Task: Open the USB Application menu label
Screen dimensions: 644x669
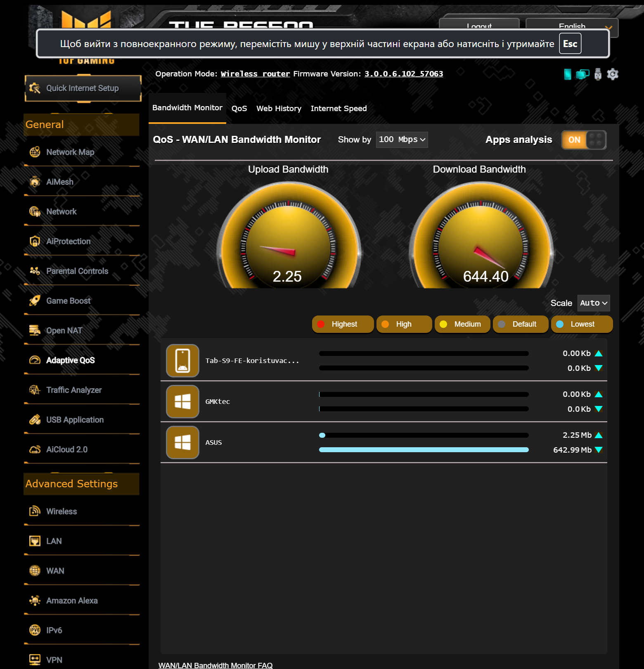Action: [75, 420]
